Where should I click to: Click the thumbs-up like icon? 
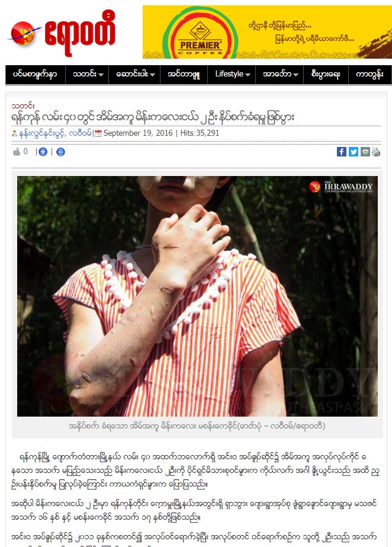(x=17, y=152)
